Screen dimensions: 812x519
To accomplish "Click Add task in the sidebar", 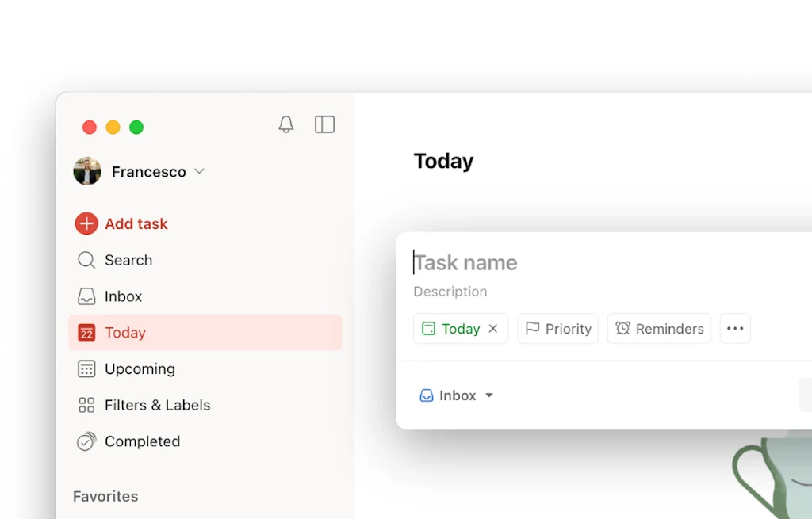I will (121, 223).
